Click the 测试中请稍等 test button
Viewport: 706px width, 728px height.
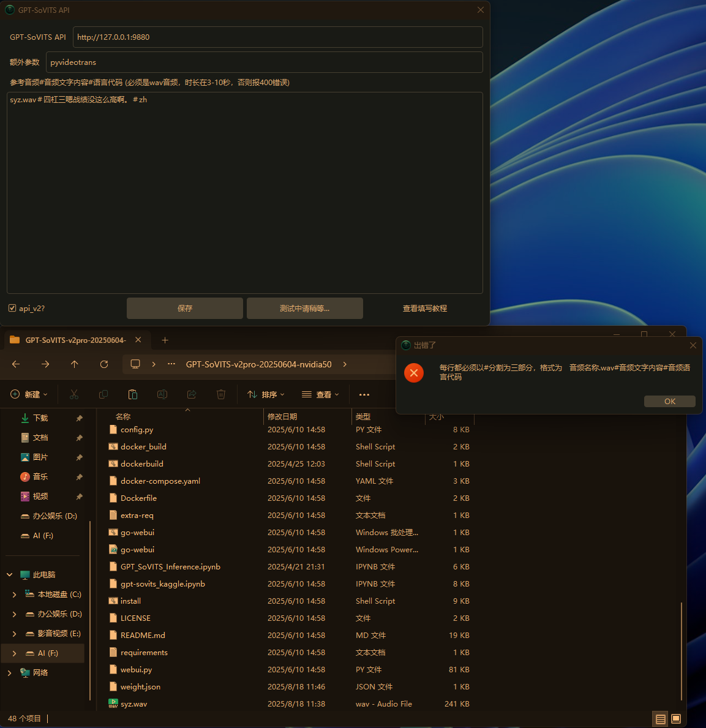pos(304,309)
